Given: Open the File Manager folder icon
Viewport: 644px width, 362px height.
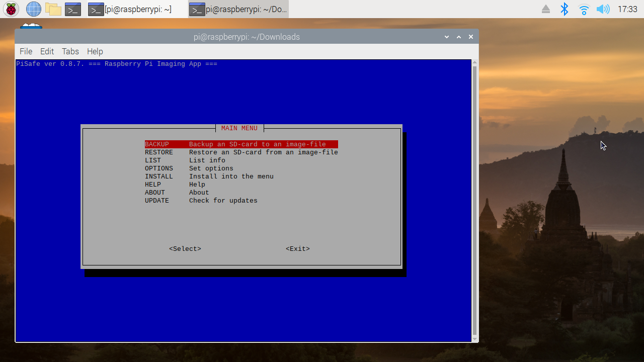Looking at the screenshot, I should pos(53,9).
